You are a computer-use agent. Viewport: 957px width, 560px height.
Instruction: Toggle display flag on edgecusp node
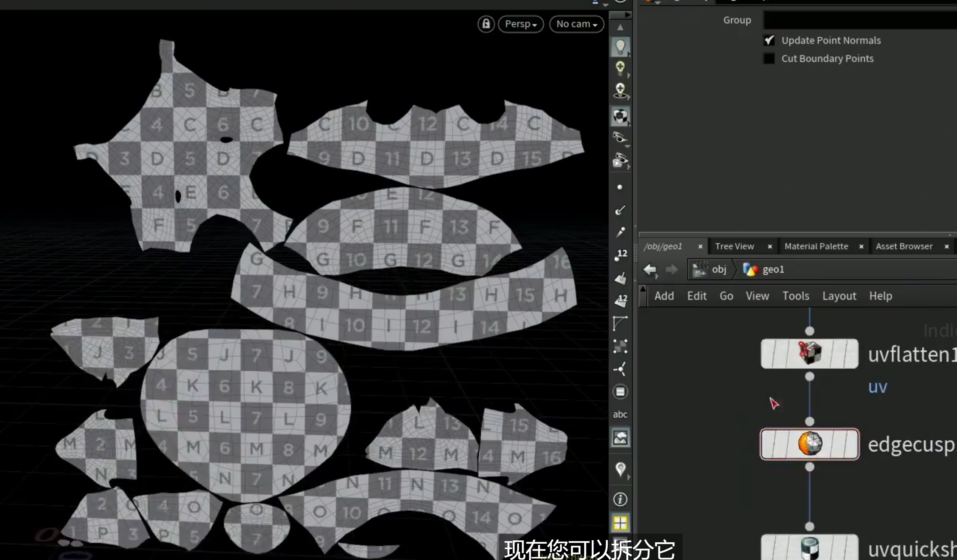[x=852, y=444]
